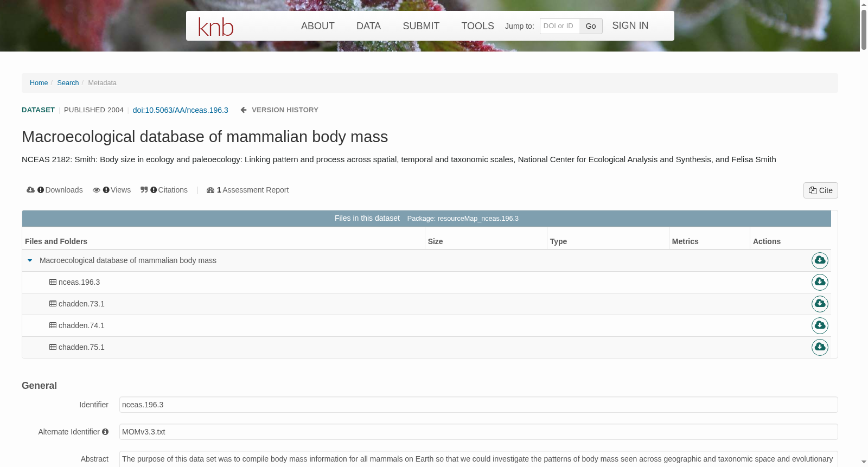
Task: Click the table icon beside chadden.73.1
Action: (53, 304)
